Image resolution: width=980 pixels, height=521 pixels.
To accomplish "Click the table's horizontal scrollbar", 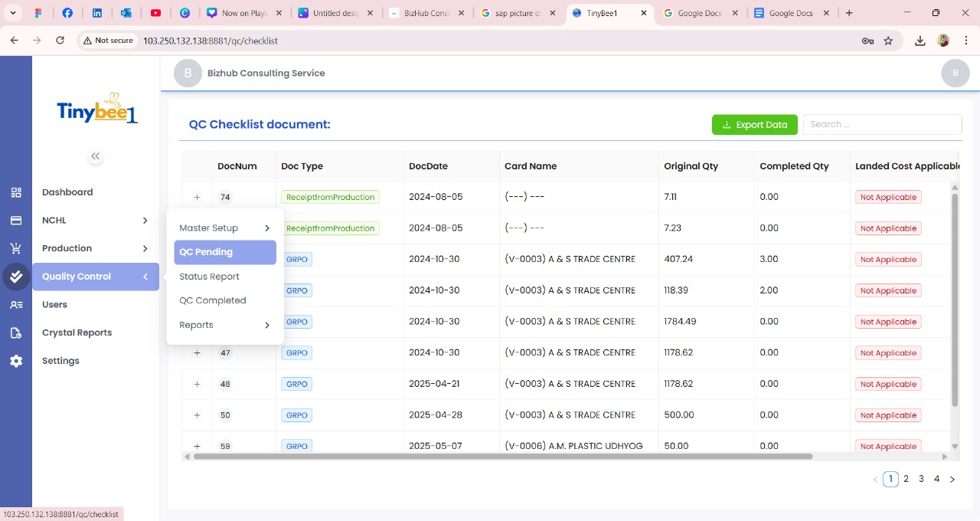I will 502,457.
